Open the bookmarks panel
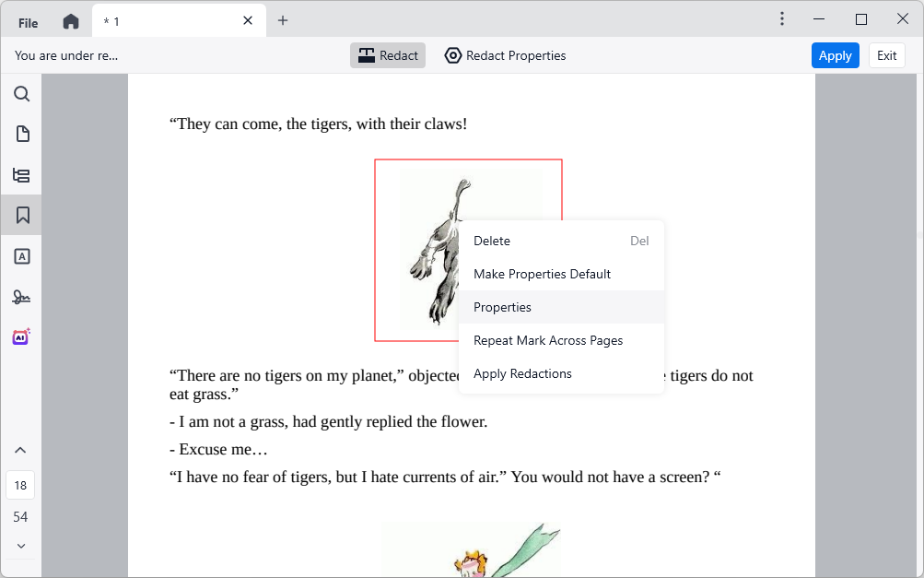 click(21, 215)
